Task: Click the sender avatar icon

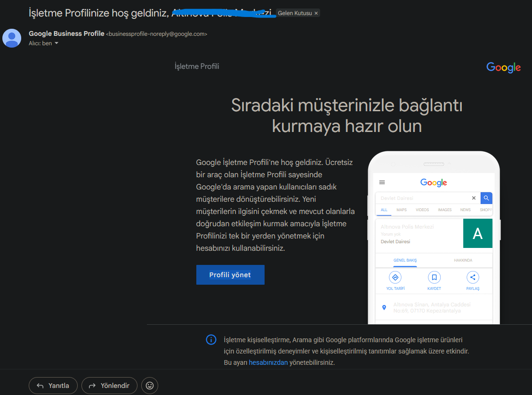Action: (12, 38)
